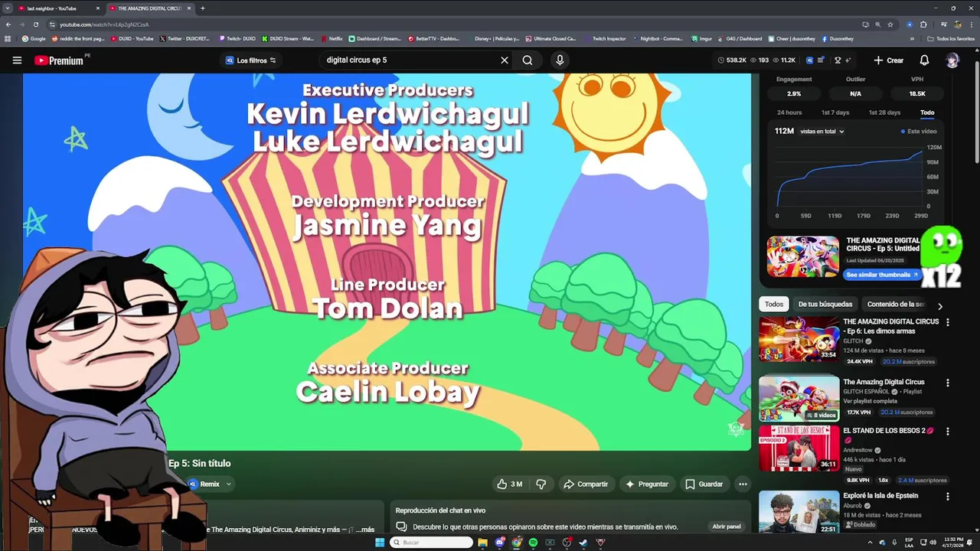This screenshot has height=551, width=980.
Task: Open the browser extensions puzzle icon
Action: 923,24
